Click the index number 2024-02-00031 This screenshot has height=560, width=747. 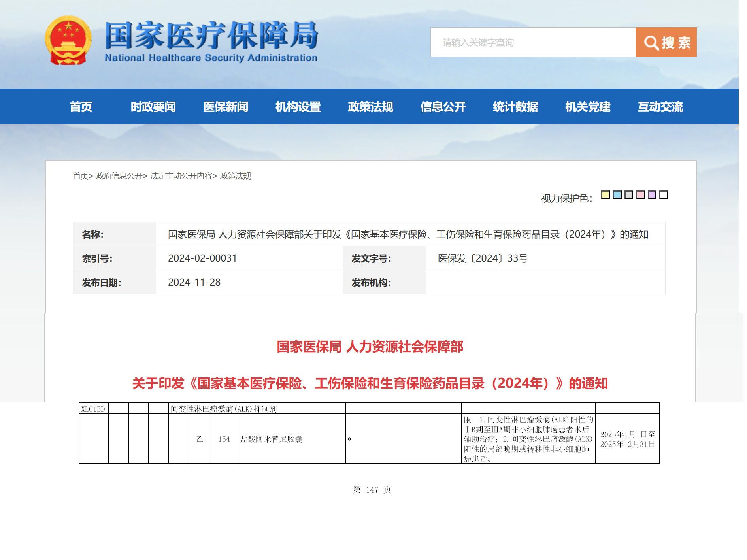point(202,258)
